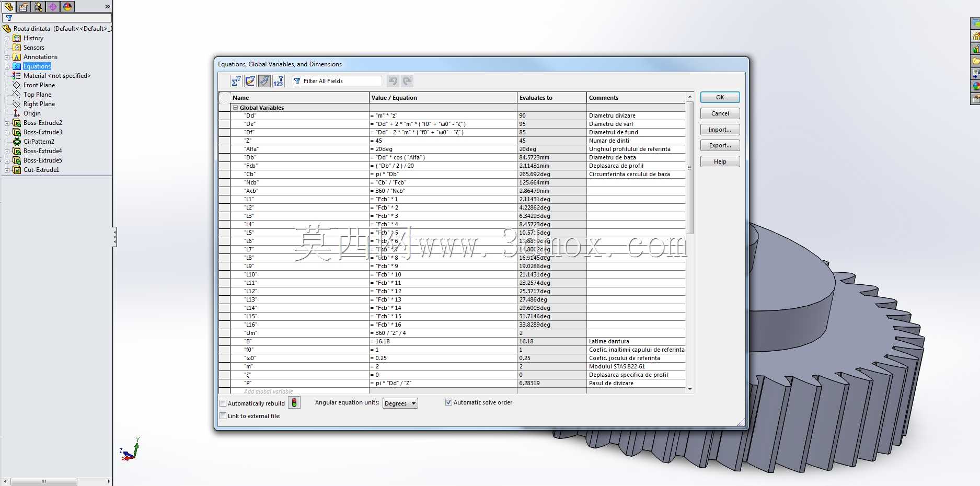Open Angular equation units dropdown

coord(400,403)
